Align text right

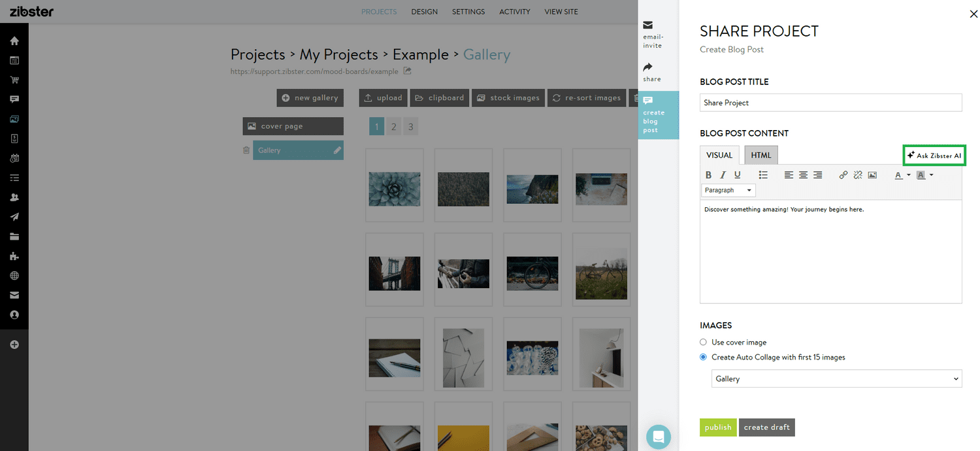pyautogui.click(x=817, y=175)
